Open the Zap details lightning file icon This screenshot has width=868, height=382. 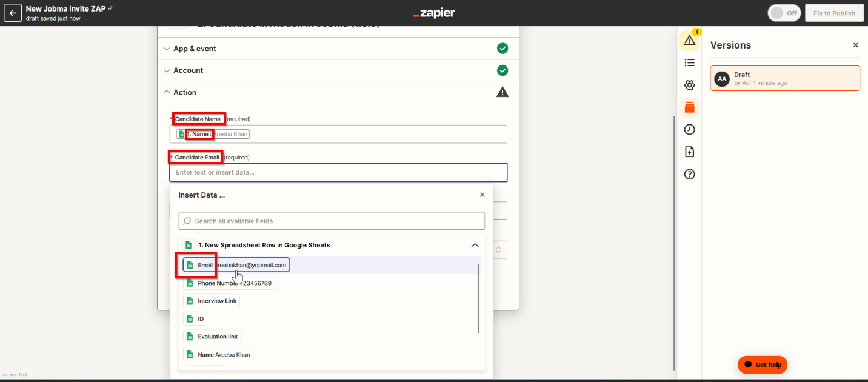coord(689,152)
